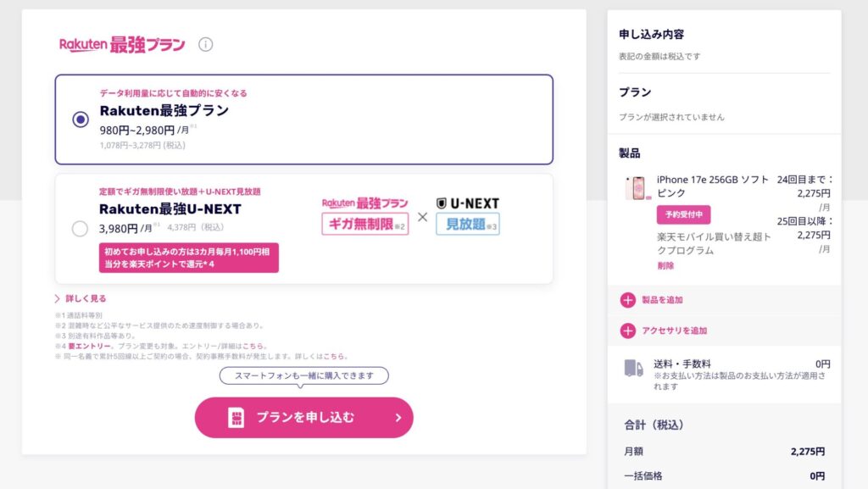Viewport: 868px width, 489px height.
Task: Click the U-NEXT logo in the plan card
Action: (467, 203)
